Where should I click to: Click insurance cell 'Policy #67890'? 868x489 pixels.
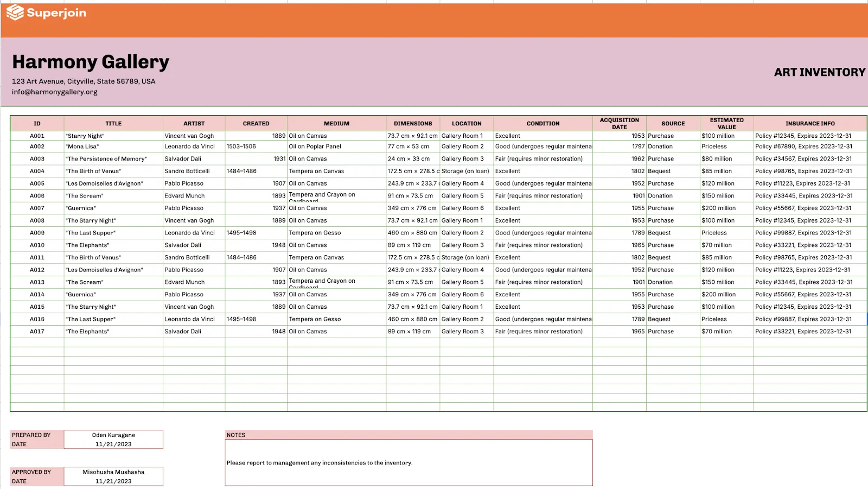coord(810,147)
